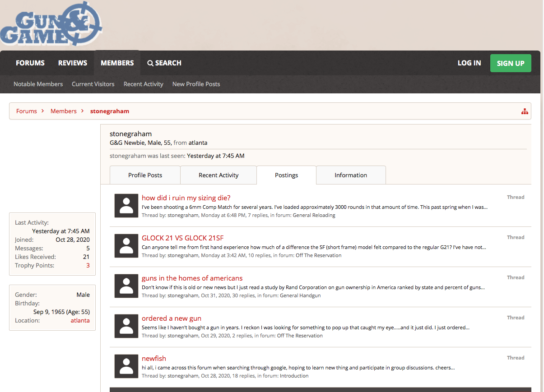Click Members in the breadcrumb trail
Viewport: 544px width, 392px height.
pyautogui.click(x=63, y=111)
